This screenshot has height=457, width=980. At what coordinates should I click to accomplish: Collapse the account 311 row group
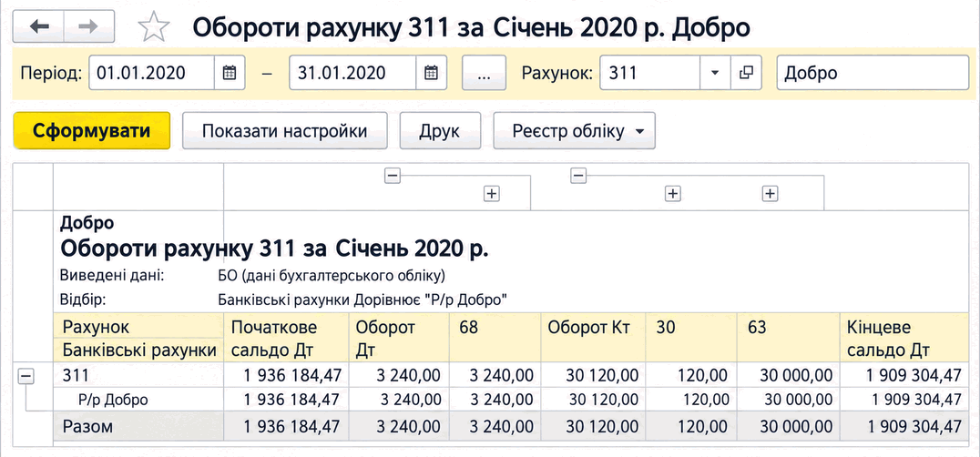26,376
